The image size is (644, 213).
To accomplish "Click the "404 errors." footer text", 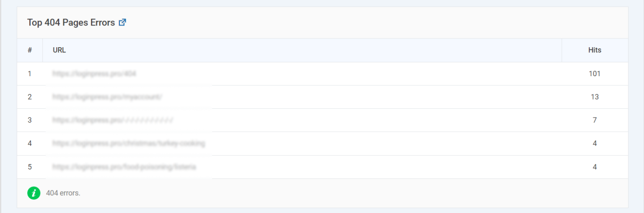I will click(x=63, y=193).
